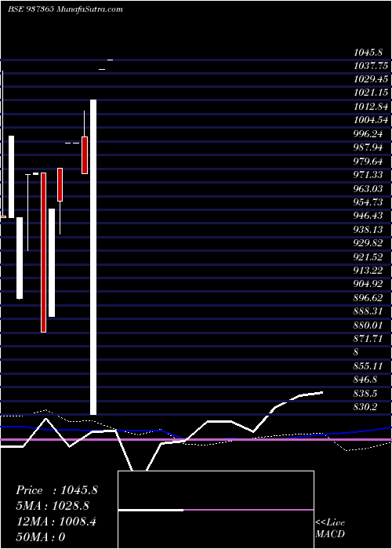Click the 929.82 price axis label
The image size is (392, 549).
[x=368, y=243]
